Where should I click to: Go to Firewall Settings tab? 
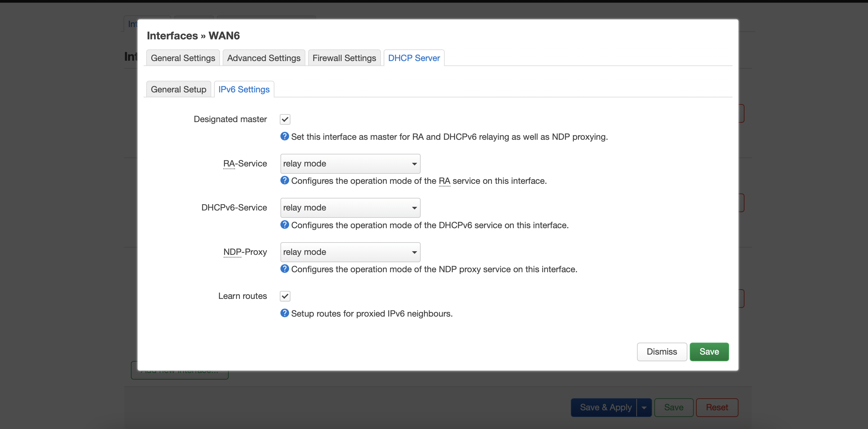344,58
